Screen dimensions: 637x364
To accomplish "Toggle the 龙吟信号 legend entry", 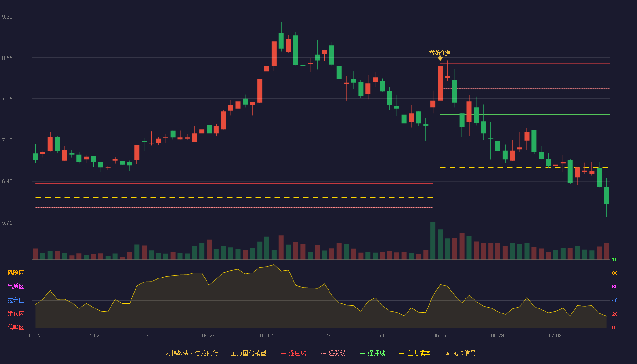I will (x=460, y=353).
